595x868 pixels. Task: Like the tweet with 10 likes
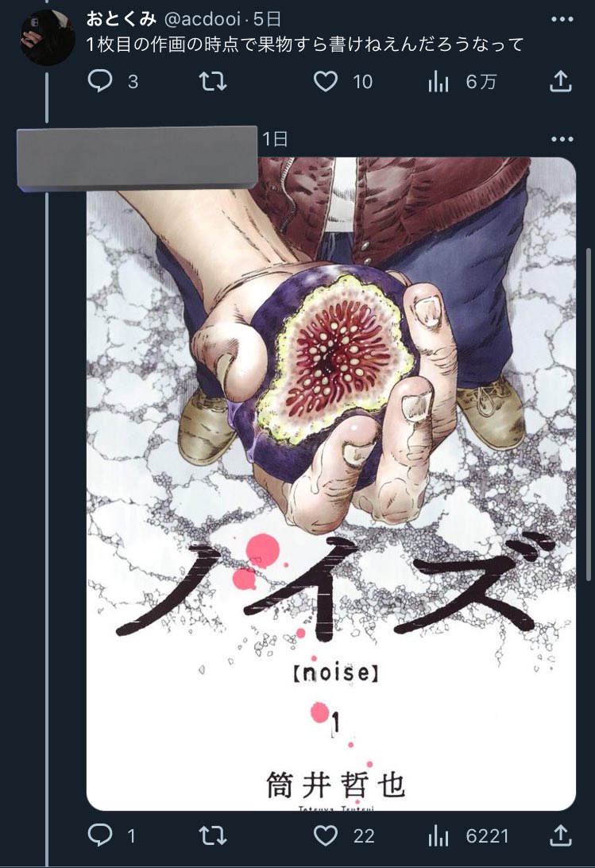[326, 82]
